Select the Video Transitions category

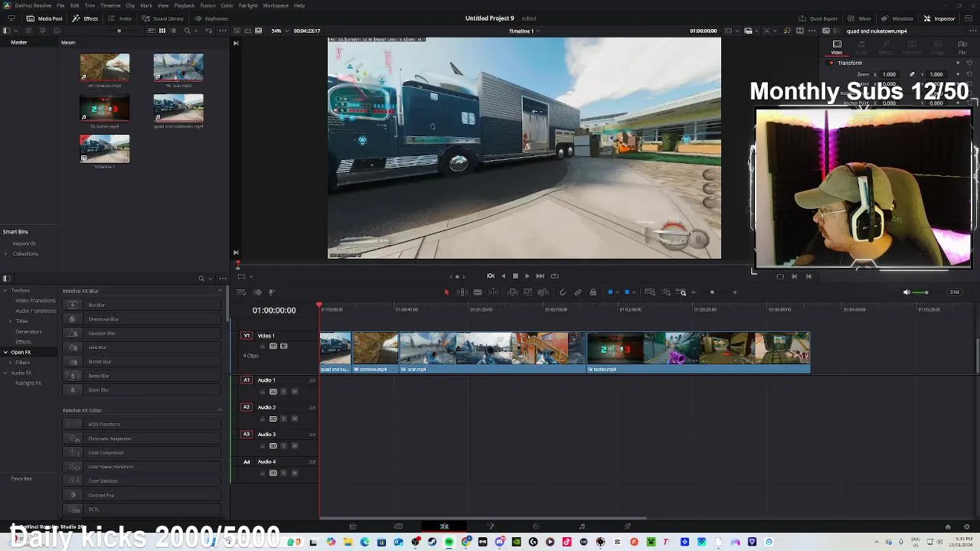click(x=35, y=301)
